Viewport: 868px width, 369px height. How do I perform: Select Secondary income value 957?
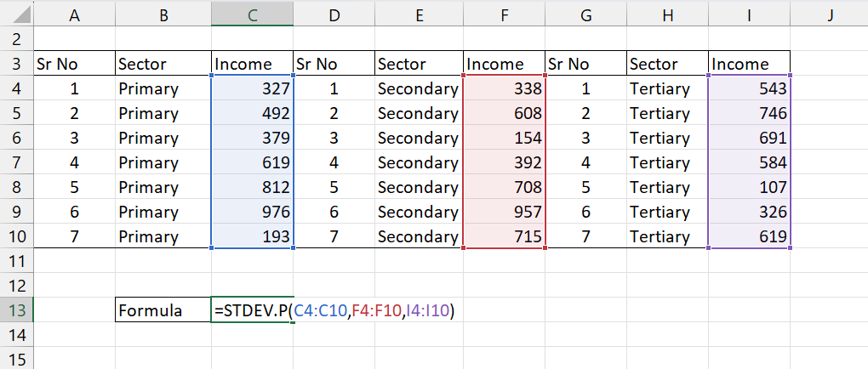[504, 212]
